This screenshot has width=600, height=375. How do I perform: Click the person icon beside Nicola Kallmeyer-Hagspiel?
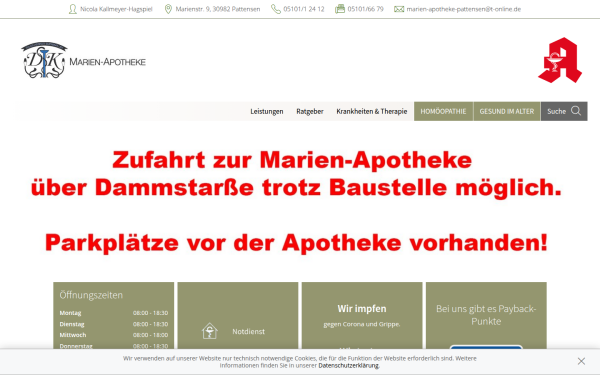(72, 9)
